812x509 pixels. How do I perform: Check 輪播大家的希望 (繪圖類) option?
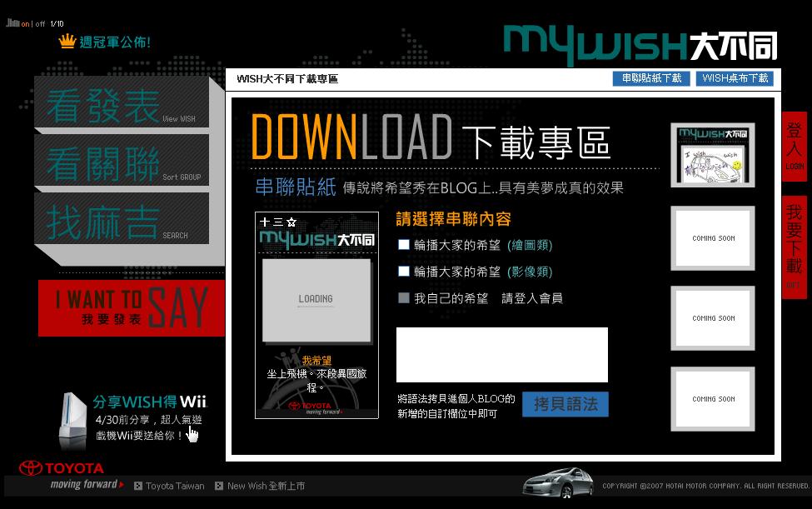click(x=403, y=244)
